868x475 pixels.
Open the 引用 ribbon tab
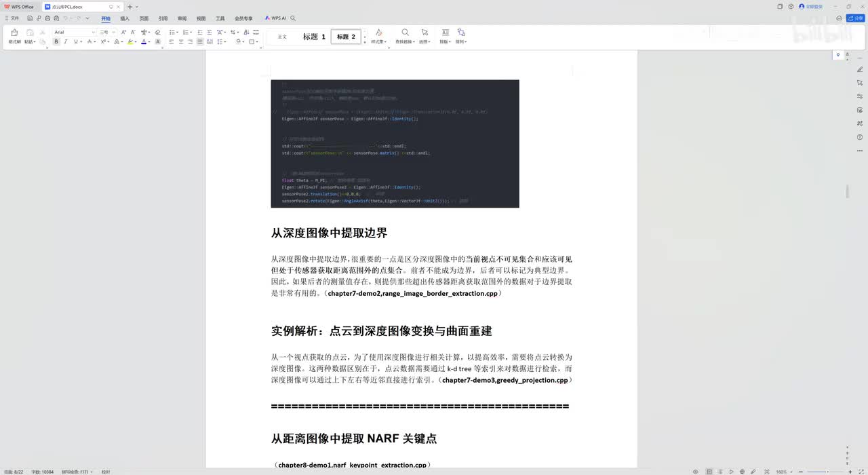163,18
